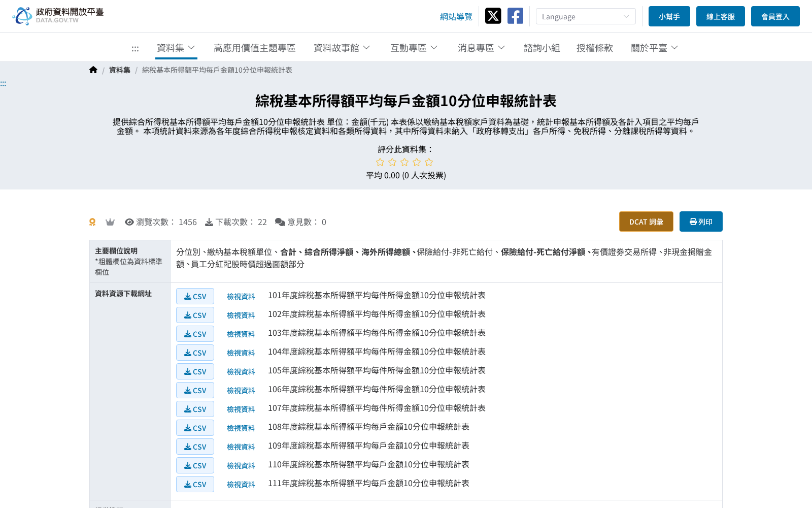View data (檢視資料) for 109年度
The image size is (812, 508).
click(x=241, y=447)
